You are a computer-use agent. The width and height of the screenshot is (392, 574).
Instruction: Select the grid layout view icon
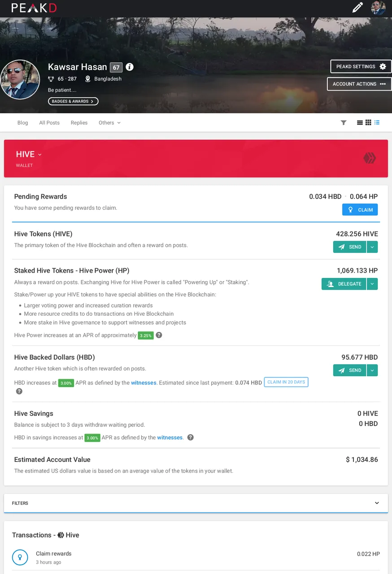coord(368,122)
